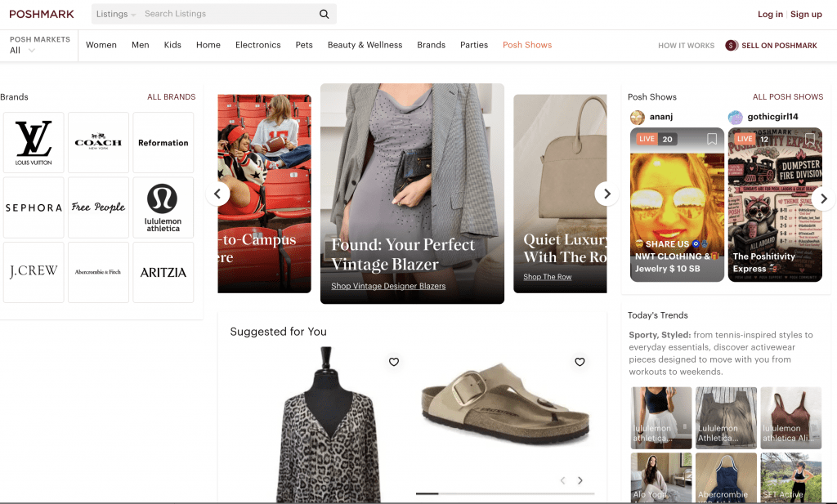The height and width of the screenshot is (504, 837).
Task: Open the Coach brand tile
Action: 98,142
